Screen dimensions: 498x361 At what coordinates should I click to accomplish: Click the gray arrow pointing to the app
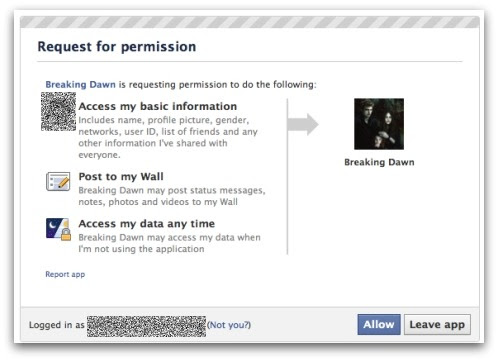pos(303,124)
